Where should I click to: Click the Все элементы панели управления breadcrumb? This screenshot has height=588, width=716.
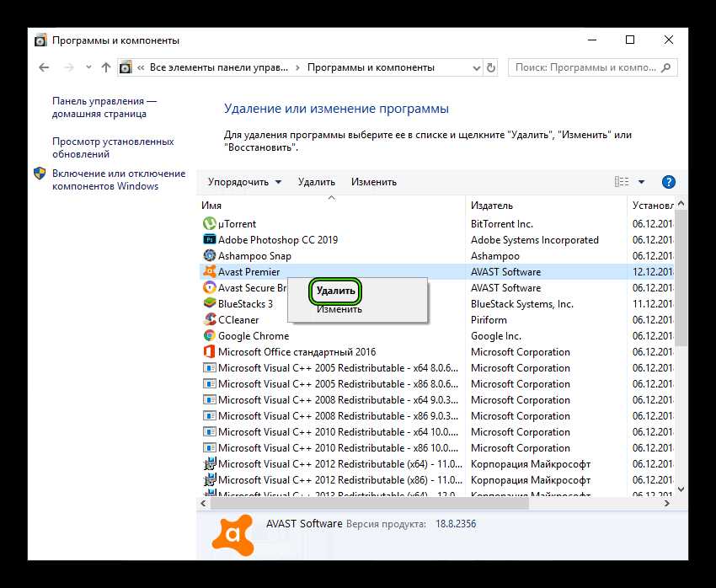(x=219, y=67)
